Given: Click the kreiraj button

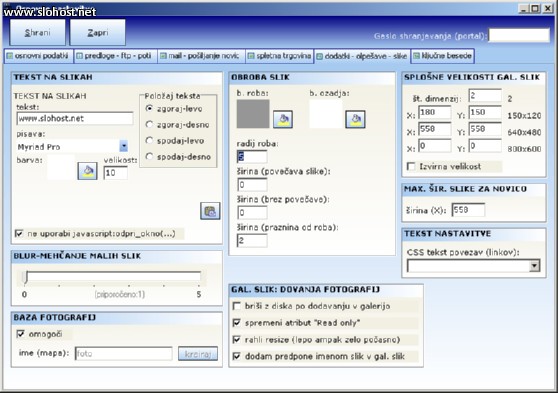Looking at the screenshot, I should click(198, 354).
